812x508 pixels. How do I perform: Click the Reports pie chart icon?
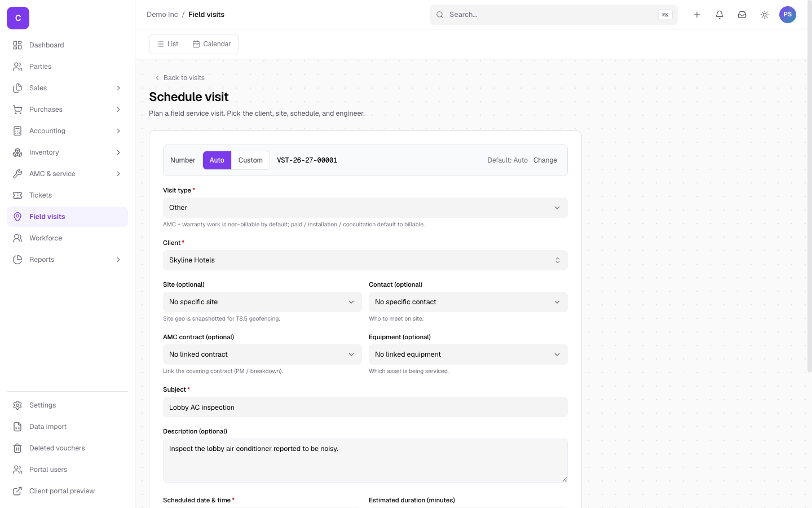[x=17, y=260]
